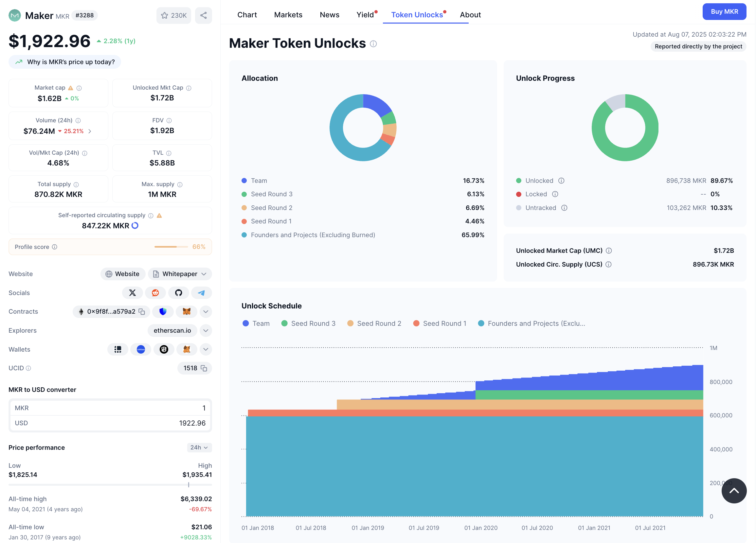This screenshot has width=756, height=543.
Task: Open the Website link button
Action: 123,274
